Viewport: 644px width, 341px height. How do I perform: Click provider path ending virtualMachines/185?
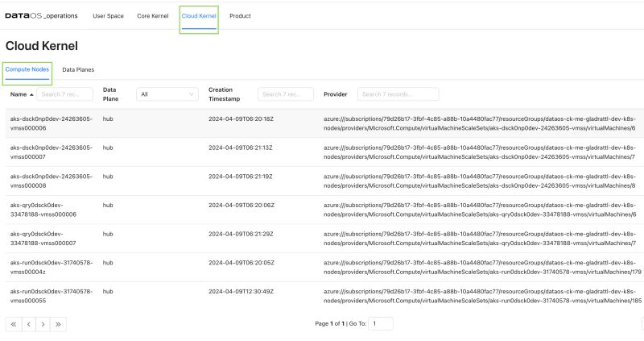point(482,296)
